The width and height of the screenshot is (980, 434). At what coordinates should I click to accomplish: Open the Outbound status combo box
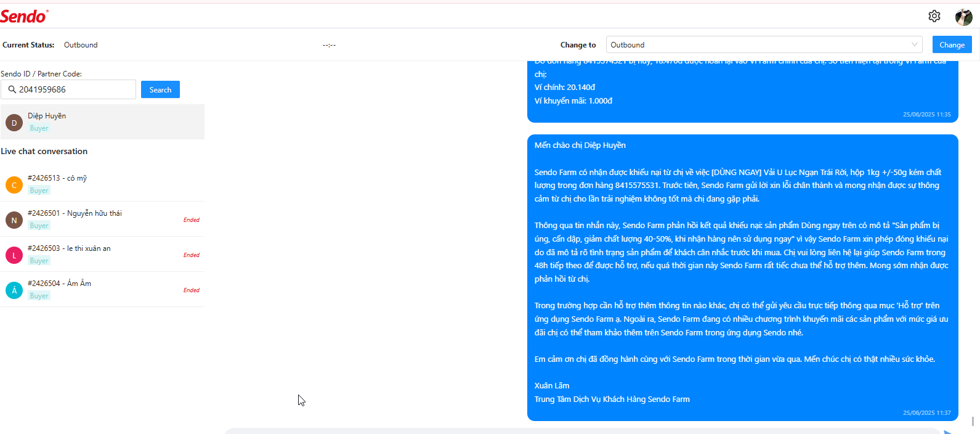click(x=764, y=44)
